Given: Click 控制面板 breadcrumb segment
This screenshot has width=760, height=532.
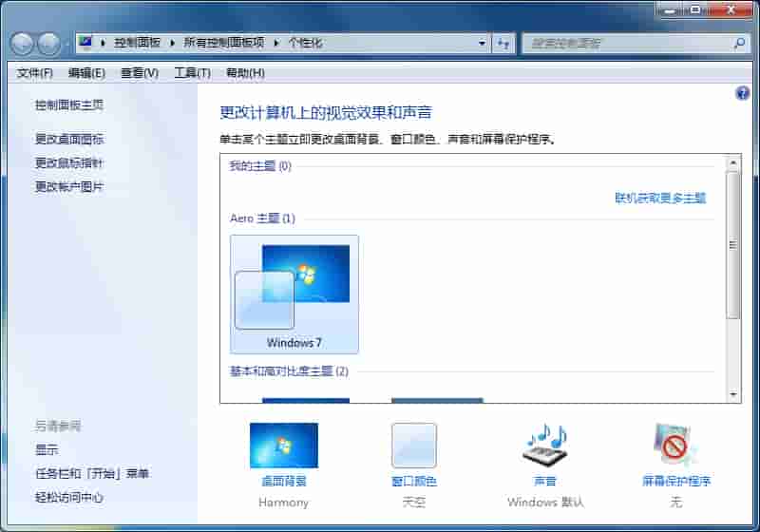Looking at the screenshot, I should (137, 43).
